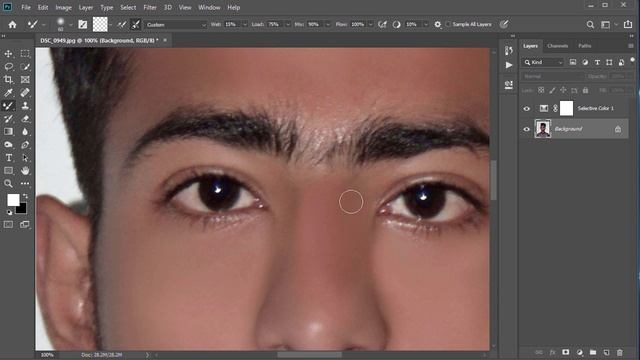Open the Image menu
This screenshot has width=640, height=360.
(63, 7)
